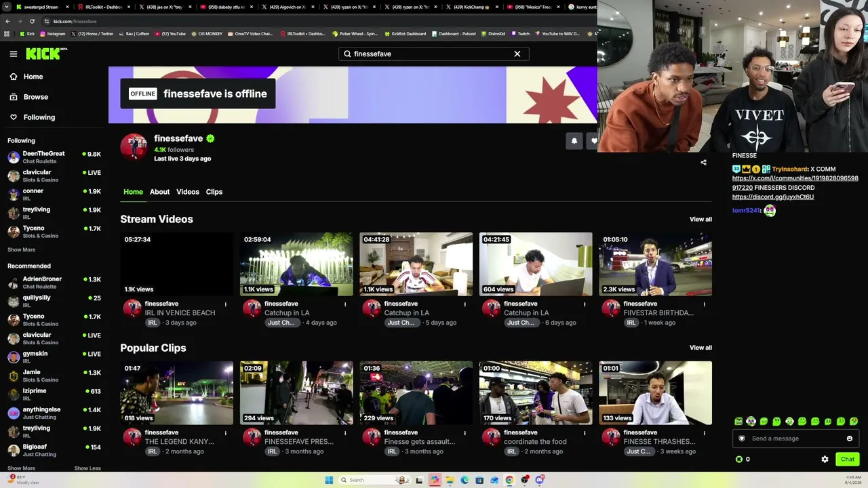Click the verified badge next to finessefave
The height and width of the screenshot is (488, 868).
pos(210,138)
